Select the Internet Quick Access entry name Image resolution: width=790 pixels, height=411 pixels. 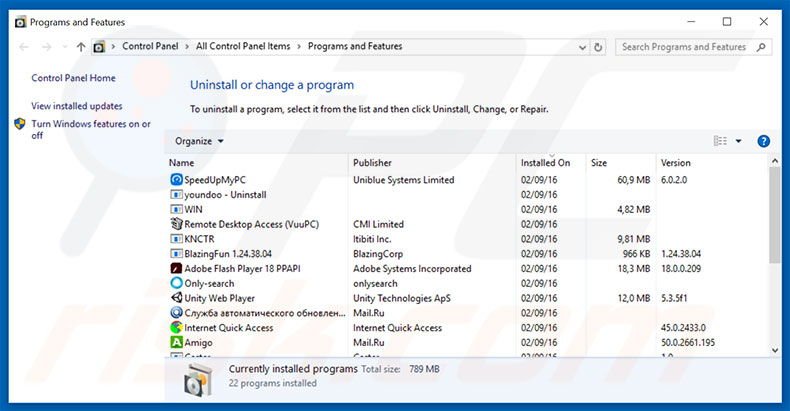click(x=229, y=328)
